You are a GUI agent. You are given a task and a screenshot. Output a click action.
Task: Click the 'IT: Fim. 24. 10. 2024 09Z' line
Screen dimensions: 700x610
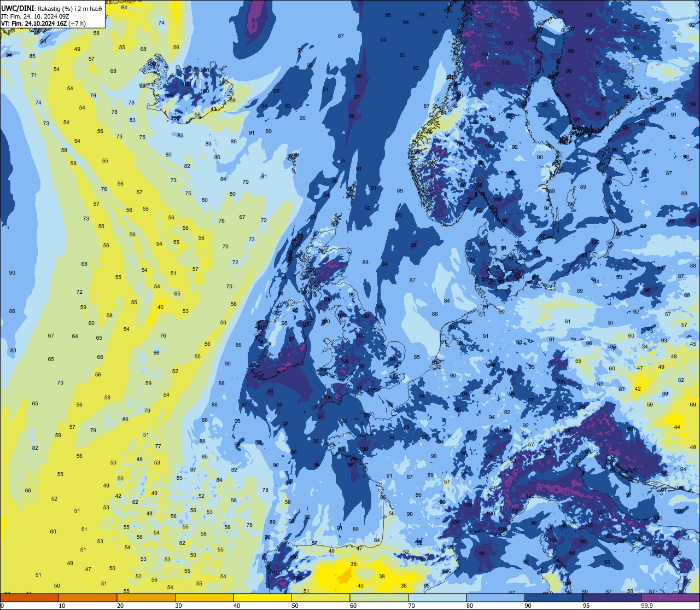35,16
